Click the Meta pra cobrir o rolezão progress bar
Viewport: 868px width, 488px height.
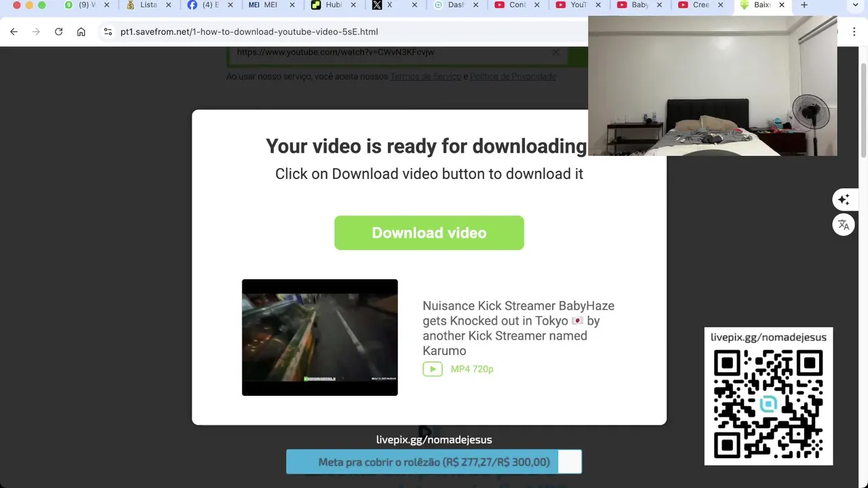434,462
